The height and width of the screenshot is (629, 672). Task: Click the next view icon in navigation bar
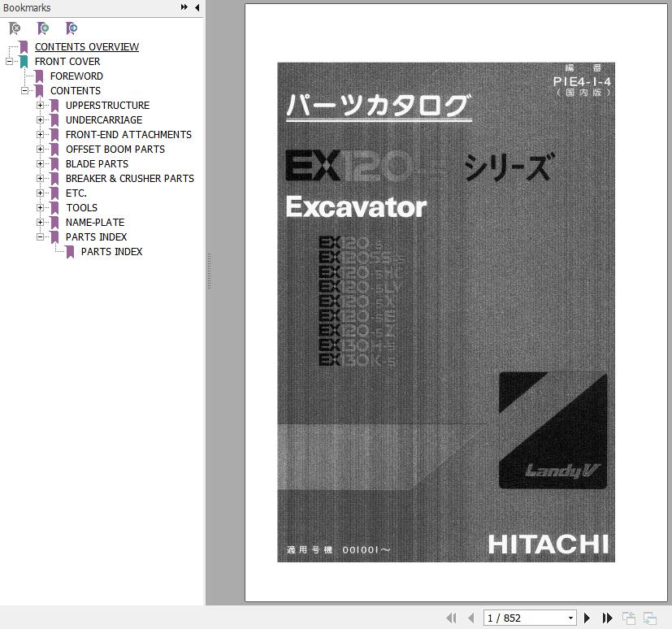(650, 618)
